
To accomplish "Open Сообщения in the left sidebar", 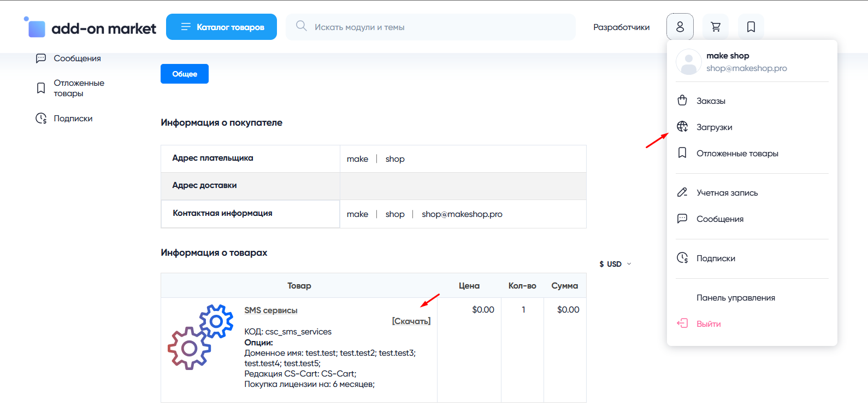I will click(x=77, y=58).
